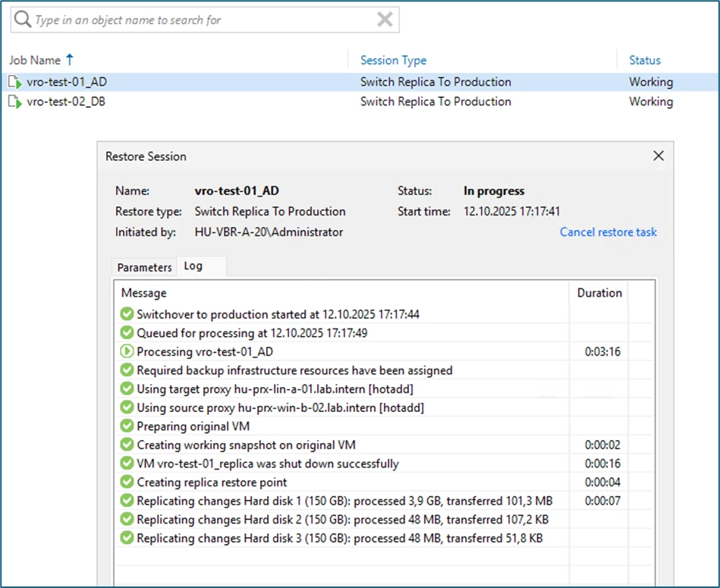Click the in-progress icon beside Processing vro-test-01_AD
The width and height of the screenshot is (720, 588).
[x=127, y=352]
